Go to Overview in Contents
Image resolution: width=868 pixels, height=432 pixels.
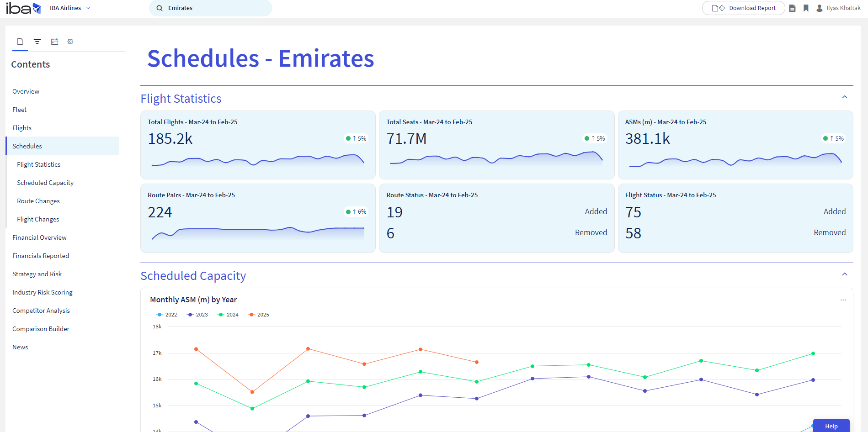pos(26,91)
